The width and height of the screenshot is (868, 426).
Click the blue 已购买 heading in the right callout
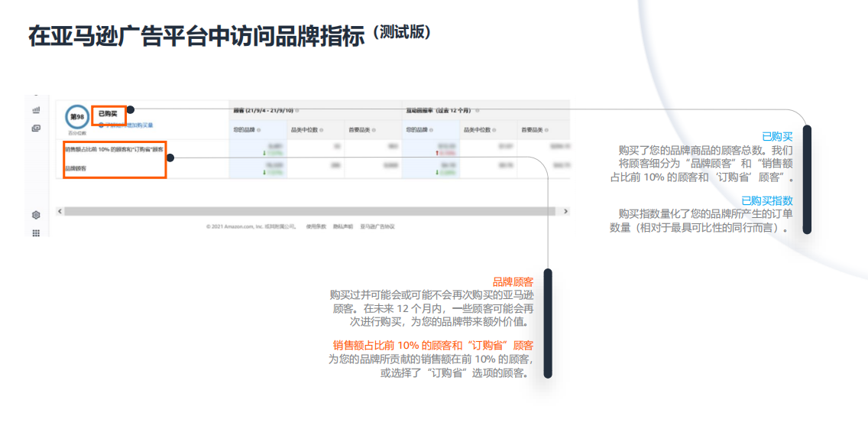point(779,136)
